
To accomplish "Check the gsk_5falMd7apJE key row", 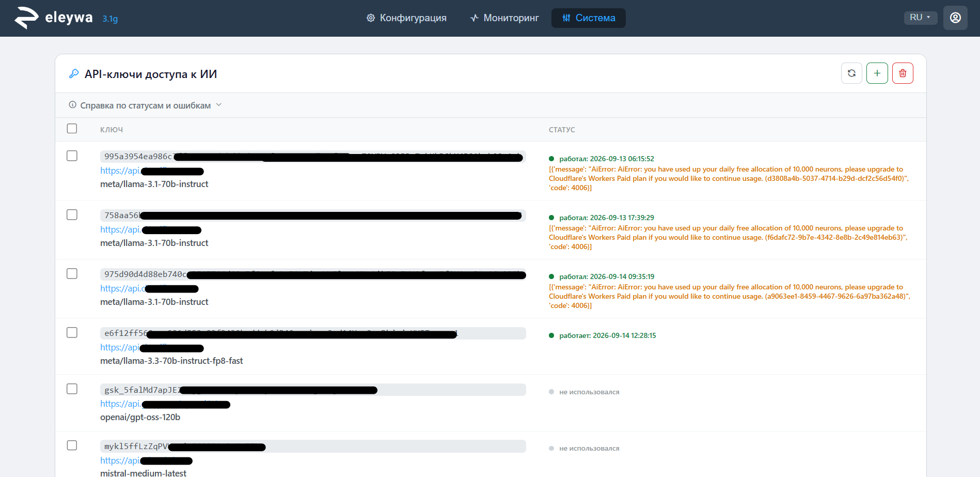I will 72,389.
